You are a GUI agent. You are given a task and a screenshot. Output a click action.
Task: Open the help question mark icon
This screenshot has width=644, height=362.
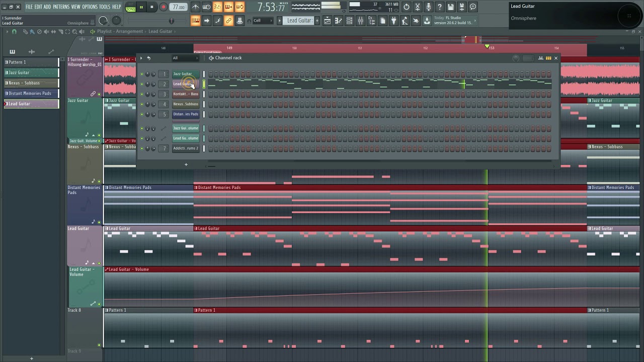tap(440, 7)
